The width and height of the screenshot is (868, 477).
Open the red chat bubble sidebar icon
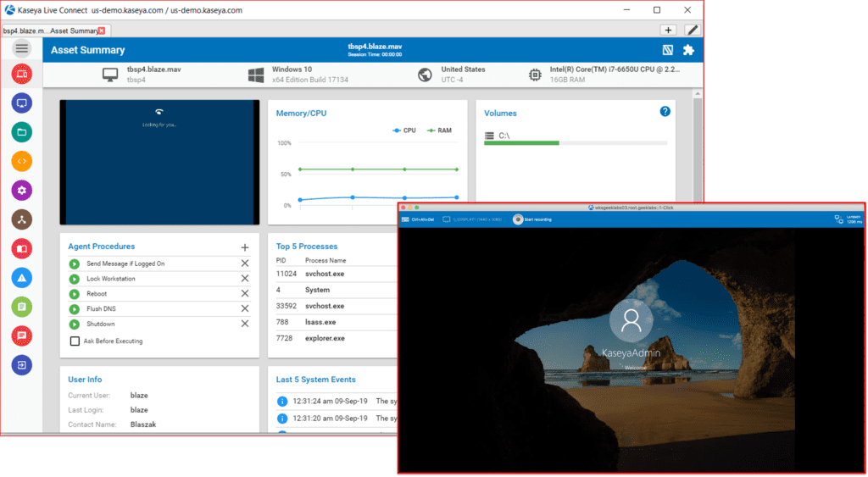tap(21, 336)
